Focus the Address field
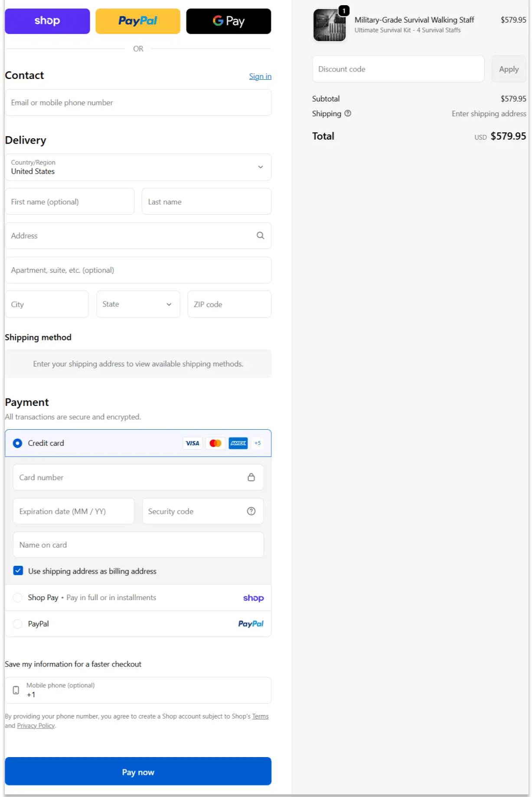Viewport: 532px width, 797px height. [x=138, y=235]
